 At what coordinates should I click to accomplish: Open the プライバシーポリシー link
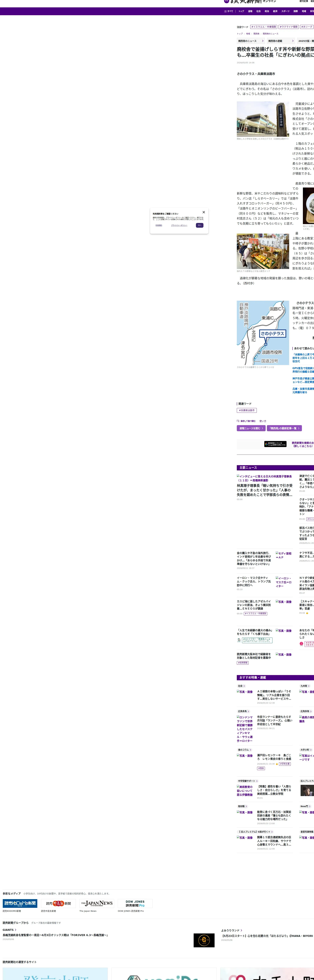click(179, 225)
